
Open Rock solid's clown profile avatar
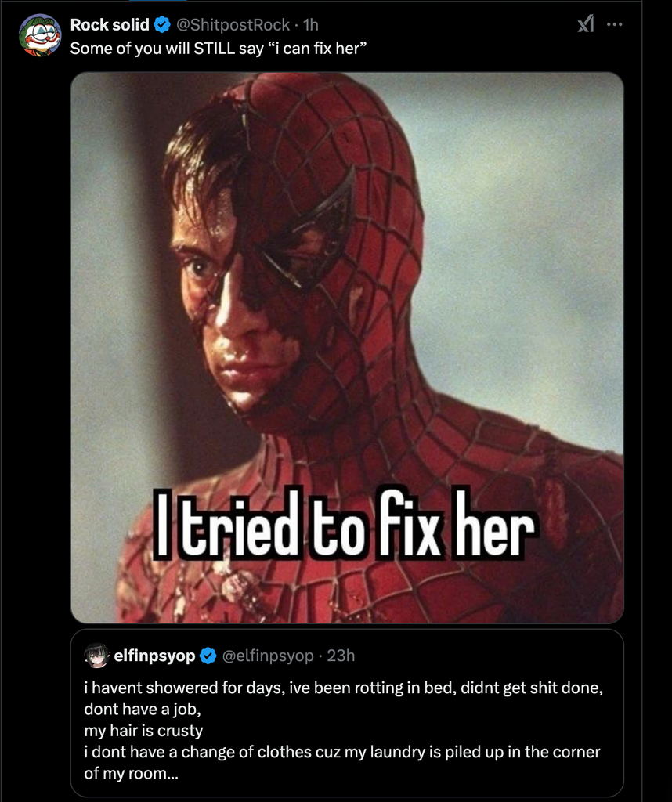40,35
